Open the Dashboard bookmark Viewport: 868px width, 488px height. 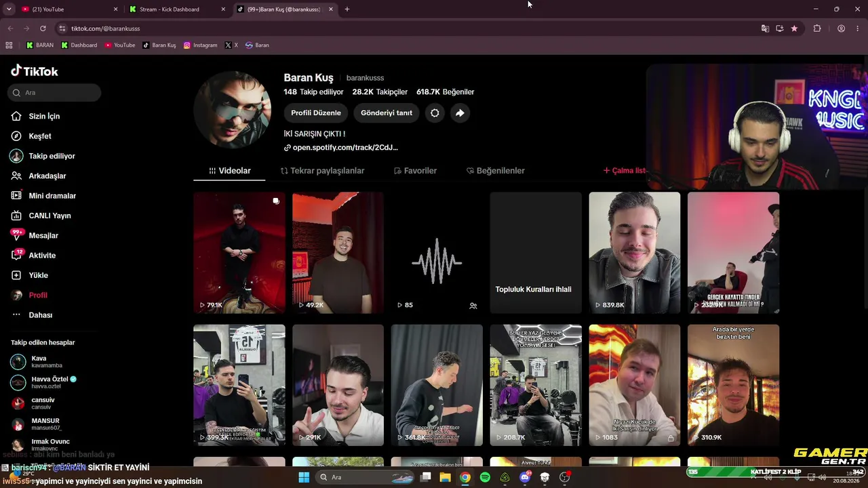click(x=79, y=45)
